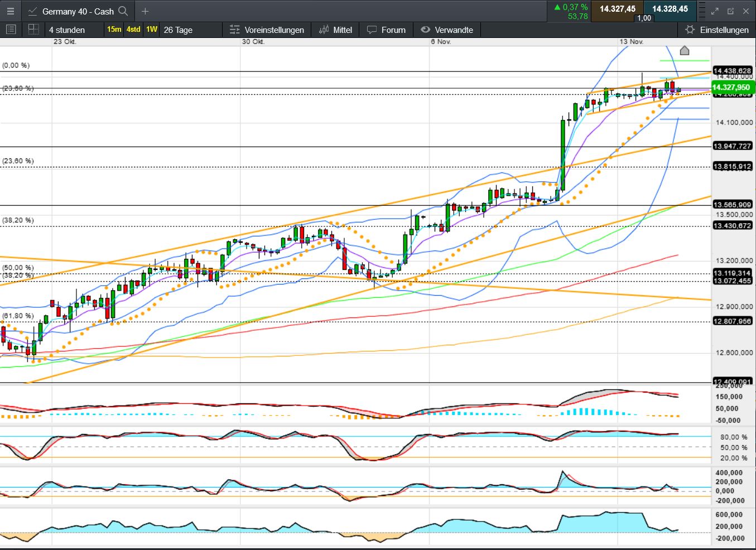The height and width of the screenshot is (550, 756).
Task: Open Einstellungen chart settings
Action: (717, 30)
